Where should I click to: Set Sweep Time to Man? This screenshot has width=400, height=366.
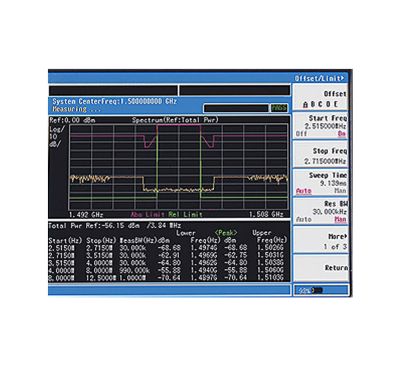340,191
